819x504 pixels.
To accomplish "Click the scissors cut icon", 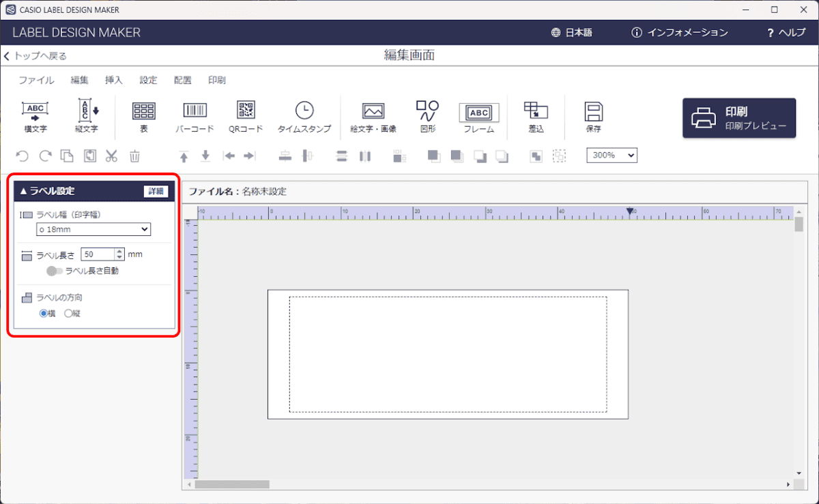I will (112, 156).
